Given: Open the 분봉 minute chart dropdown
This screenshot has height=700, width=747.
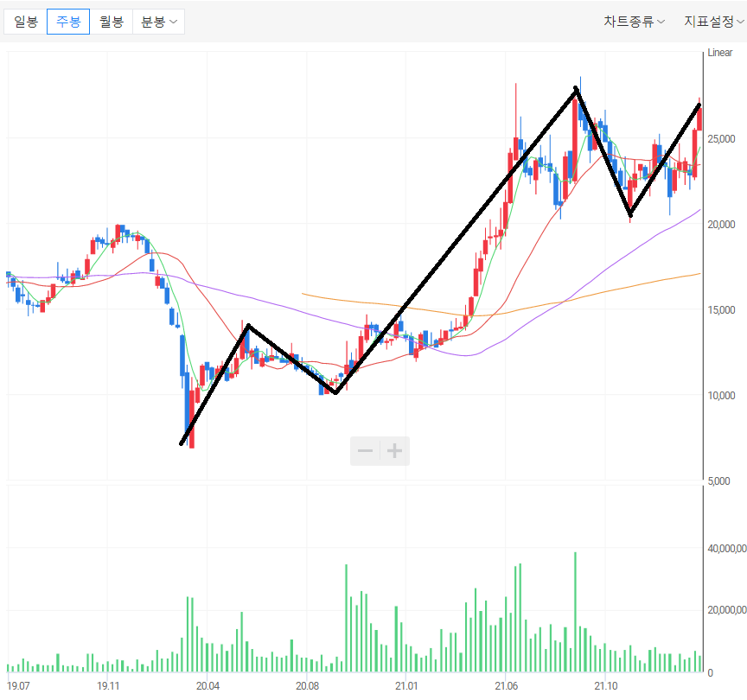Looking at the screenshot, I should [x=158, y=22].
